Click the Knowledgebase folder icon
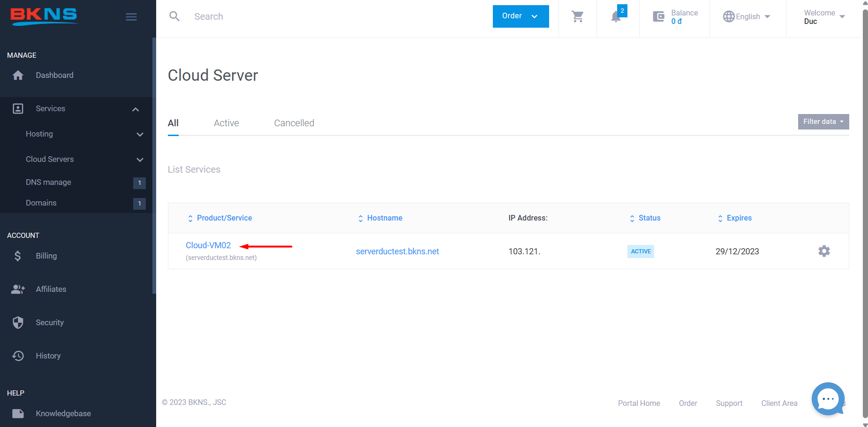This screenshot has width=868, height=427. click(18, 413)
